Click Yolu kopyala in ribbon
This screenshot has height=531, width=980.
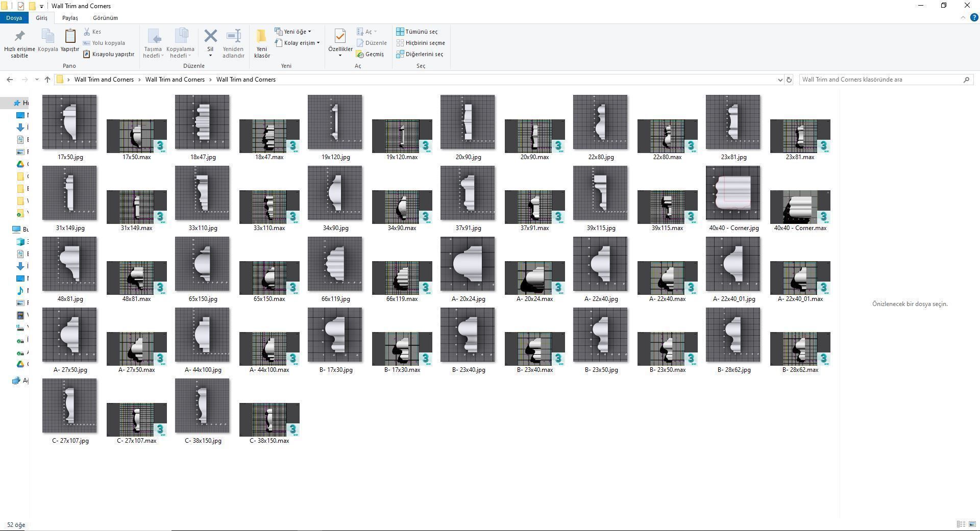(104, 43)
